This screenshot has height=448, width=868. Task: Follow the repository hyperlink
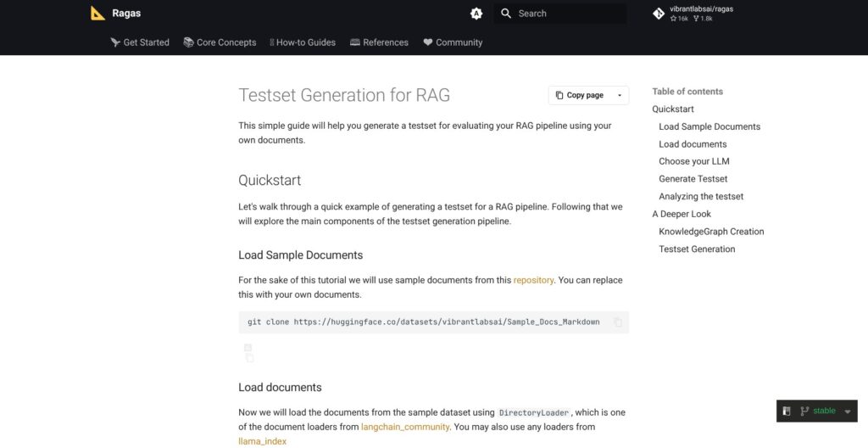(x=533, y=280)
